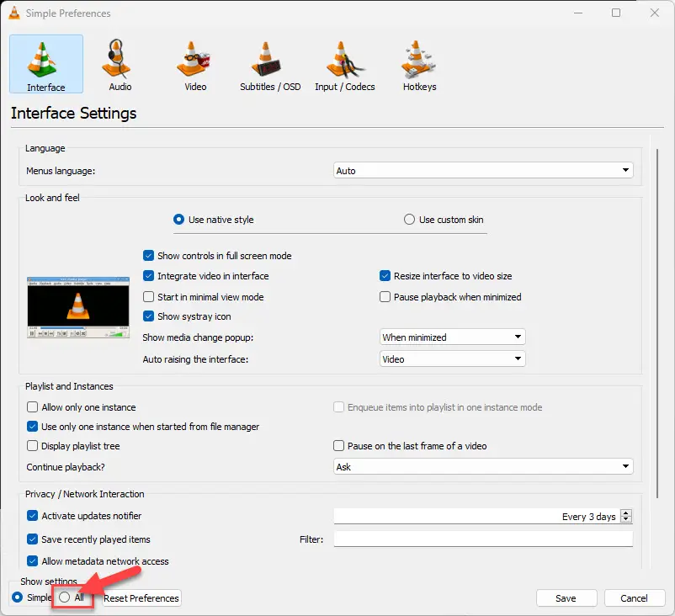Click the Save button
The image size is (675, 616).
click(566, 598)
